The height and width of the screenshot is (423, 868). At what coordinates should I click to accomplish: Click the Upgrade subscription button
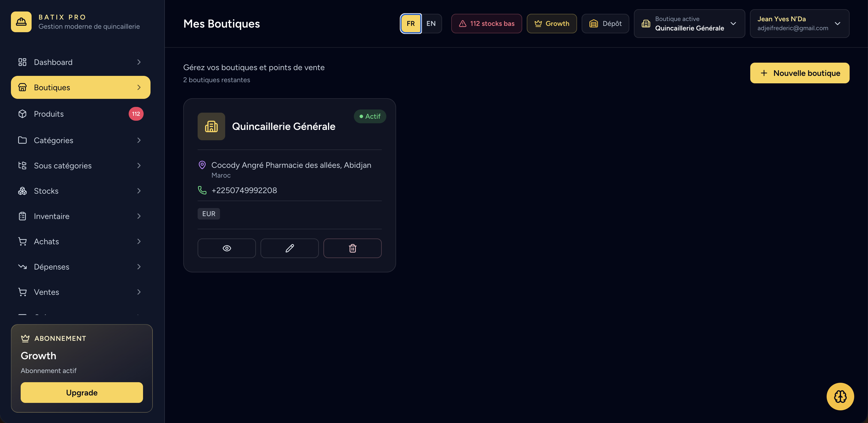(x=82, y=392)
